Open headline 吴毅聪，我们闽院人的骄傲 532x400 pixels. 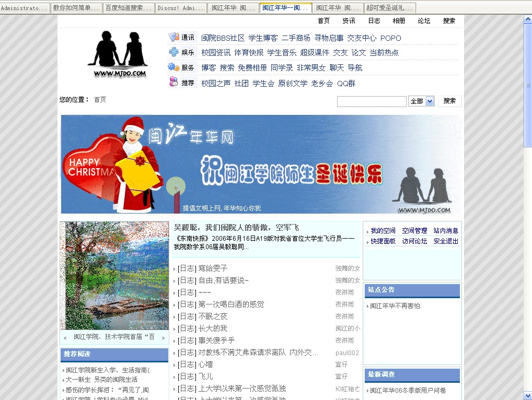click(x=236, y=228)
